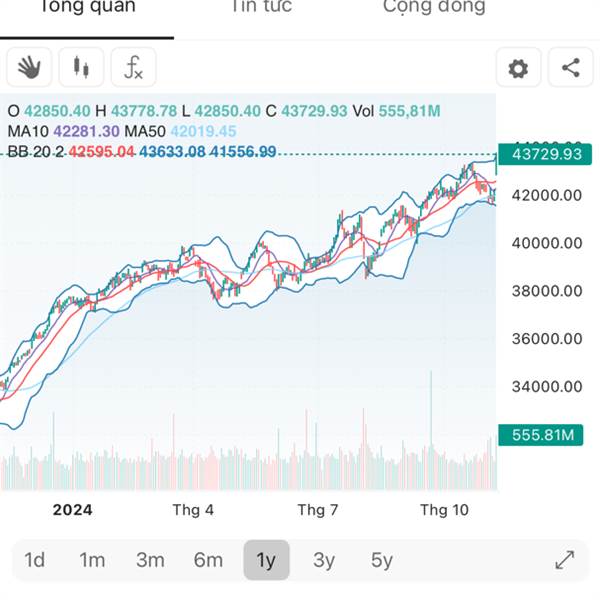The width and height of the screenshot is (600, 600).
Task: Select the 3m time range
Action: pos(150,560)
